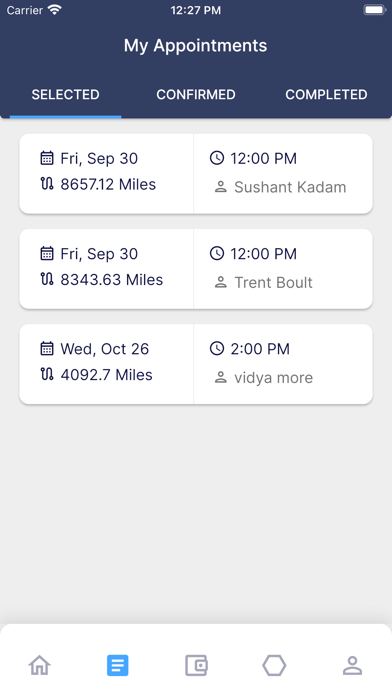Open Sushant Kadam appointment card
The height and width of the screenshot is (696, 392).
pos(196,174)
